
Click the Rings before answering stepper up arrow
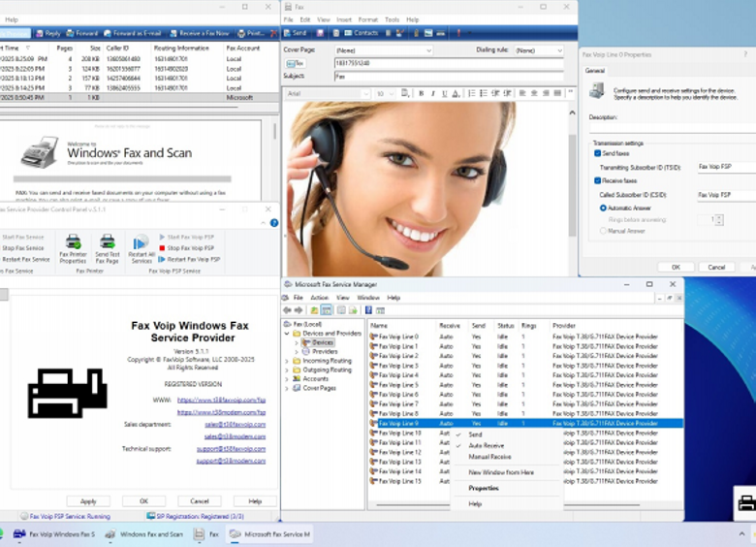(719, 217)
